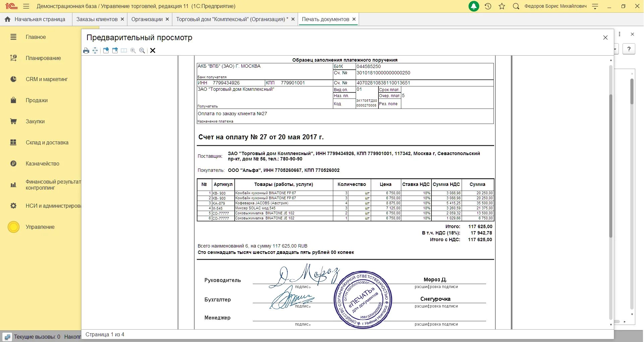Open the Продажи section
The width and height of the screenshot is (644, 342).
(x=37, y=100)
